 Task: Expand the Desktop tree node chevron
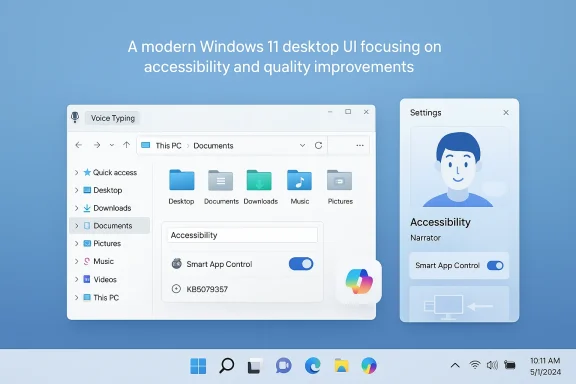pos(76,190)
